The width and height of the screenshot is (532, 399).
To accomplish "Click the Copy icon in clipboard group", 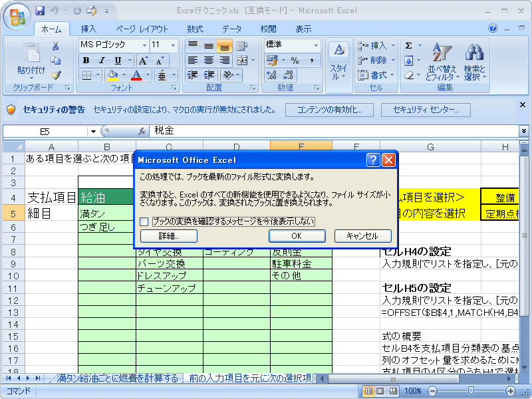I will tap(56, 61).
